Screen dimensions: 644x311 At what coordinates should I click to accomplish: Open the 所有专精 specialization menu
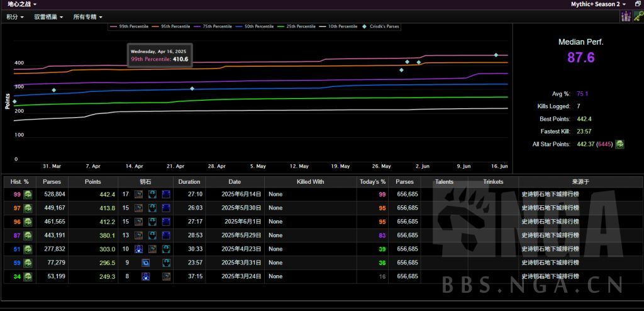[87, 17]
